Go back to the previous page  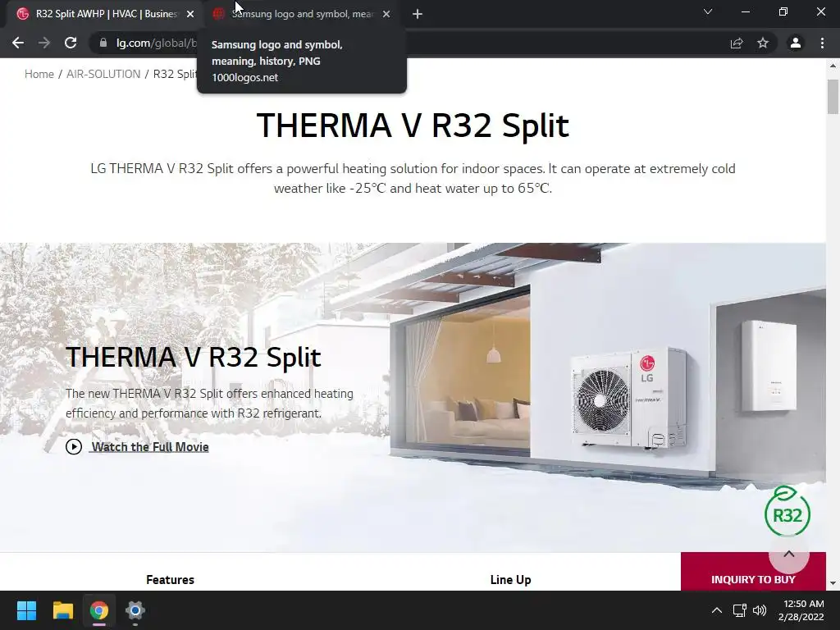tap(18, 43)
